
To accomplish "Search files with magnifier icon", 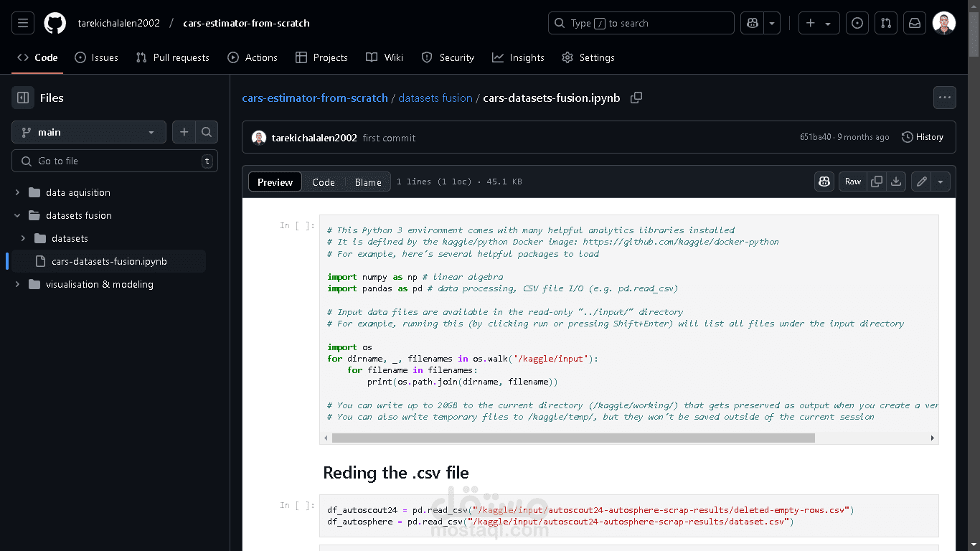I will pyautogui.click(x=207, y=132).
